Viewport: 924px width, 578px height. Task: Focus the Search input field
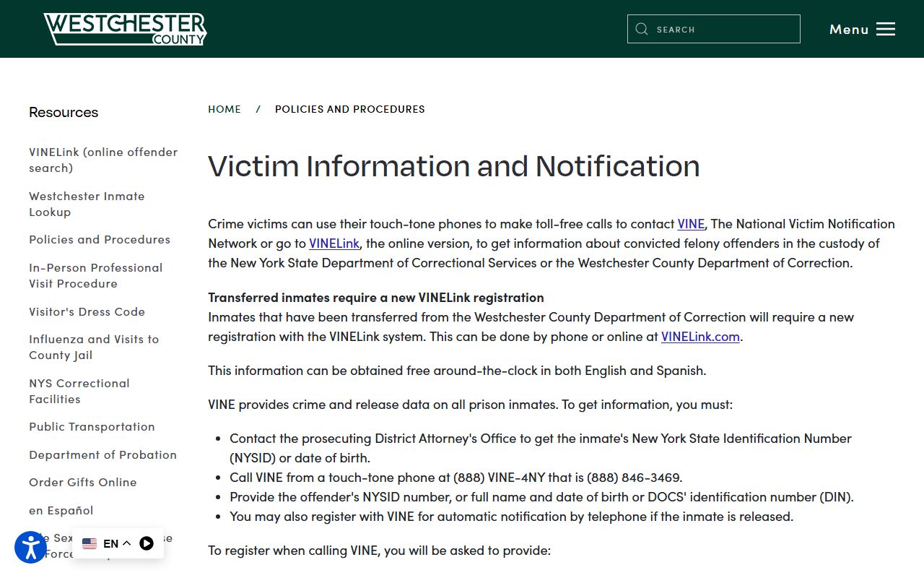point(714,29)
